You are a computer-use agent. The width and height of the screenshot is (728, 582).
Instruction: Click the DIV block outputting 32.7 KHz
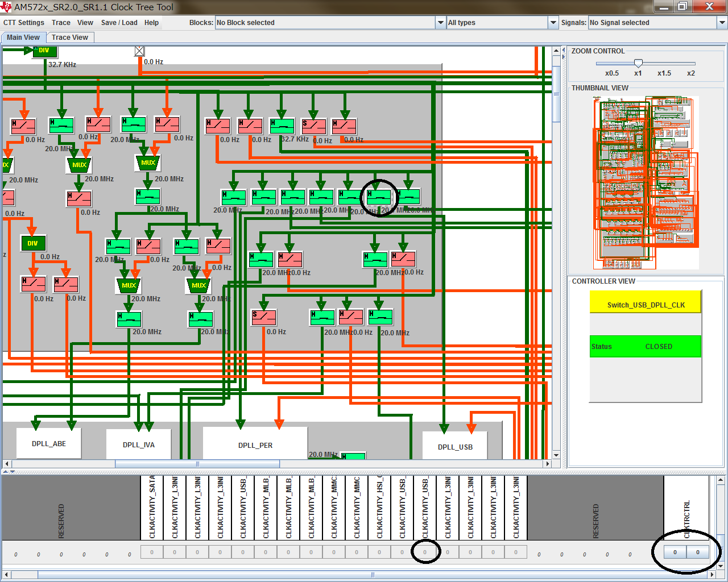point(44,51)
